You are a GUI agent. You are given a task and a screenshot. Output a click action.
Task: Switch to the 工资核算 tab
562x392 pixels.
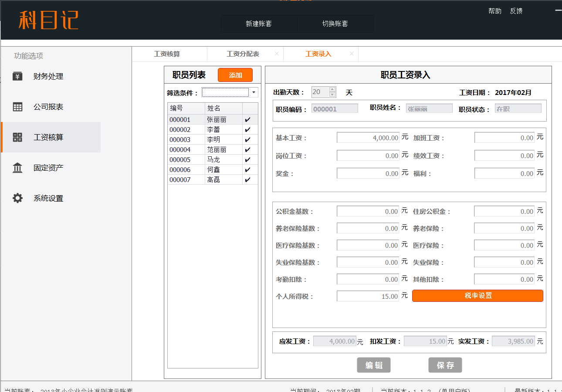167,54
